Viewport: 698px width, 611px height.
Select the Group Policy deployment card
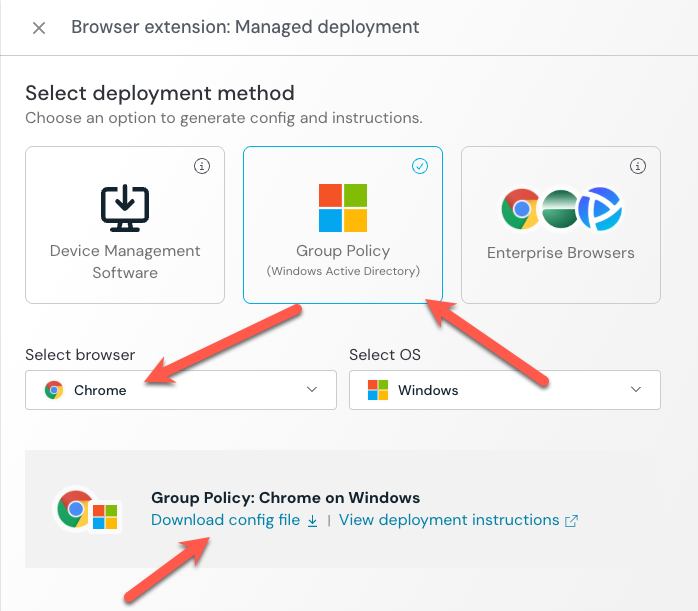tap(343, 225)
